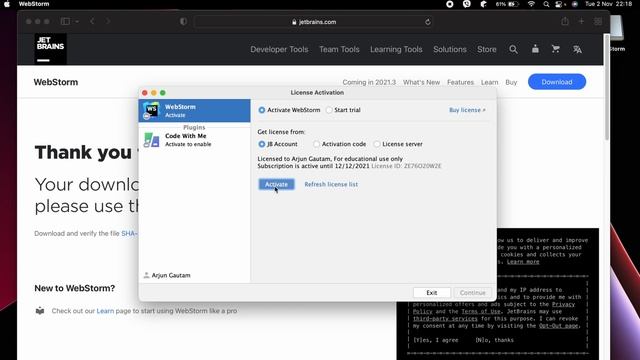Choose License server as the license source

pyautogui.click(x=377, y=144)
